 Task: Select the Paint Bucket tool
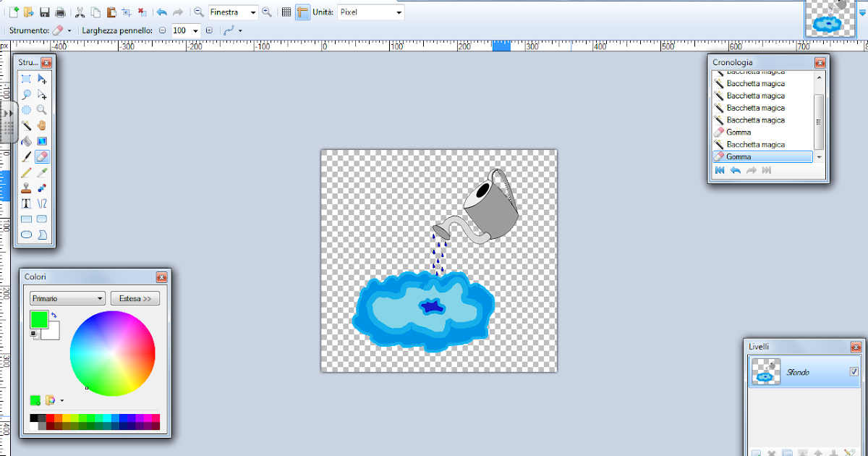[26, 141]
